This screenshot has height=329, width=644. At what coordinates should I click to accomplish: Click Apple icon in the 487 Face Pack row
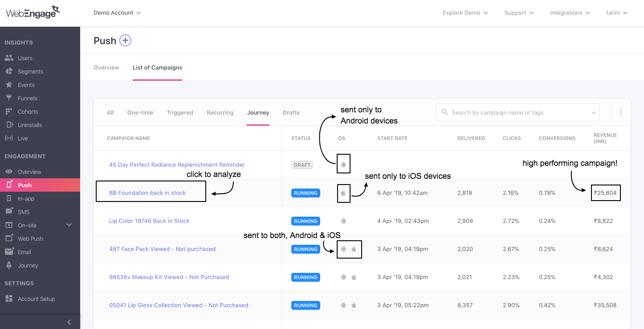pyautogui.click(x=354, y=249)
